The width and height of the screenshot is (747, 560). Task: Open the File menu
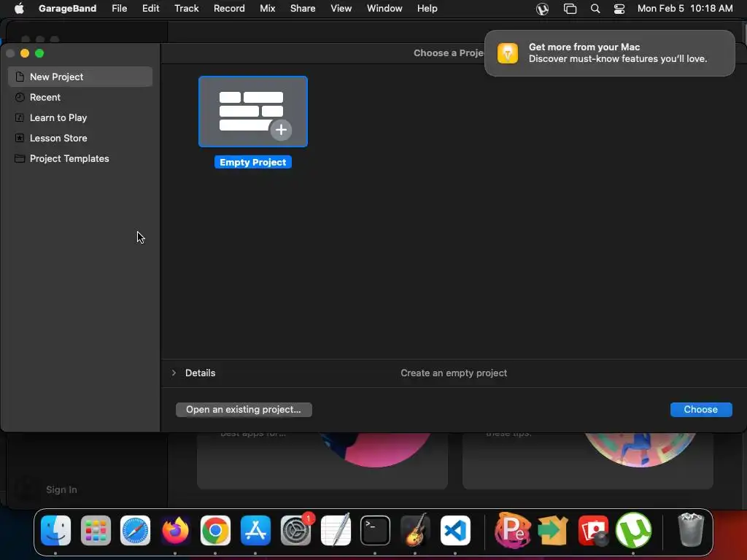click(119, 8)
